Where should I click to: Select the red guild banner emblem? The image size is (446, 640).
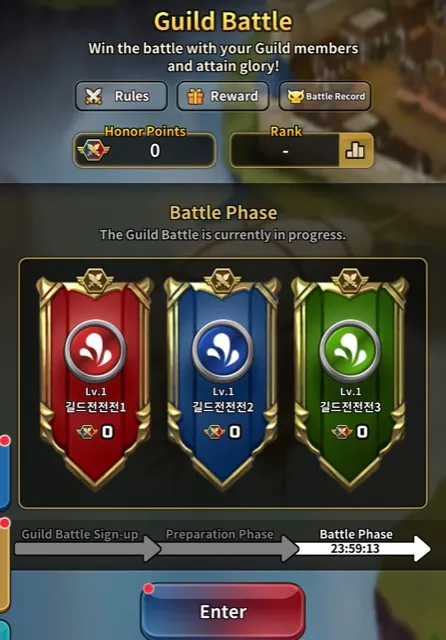point(95,351)
